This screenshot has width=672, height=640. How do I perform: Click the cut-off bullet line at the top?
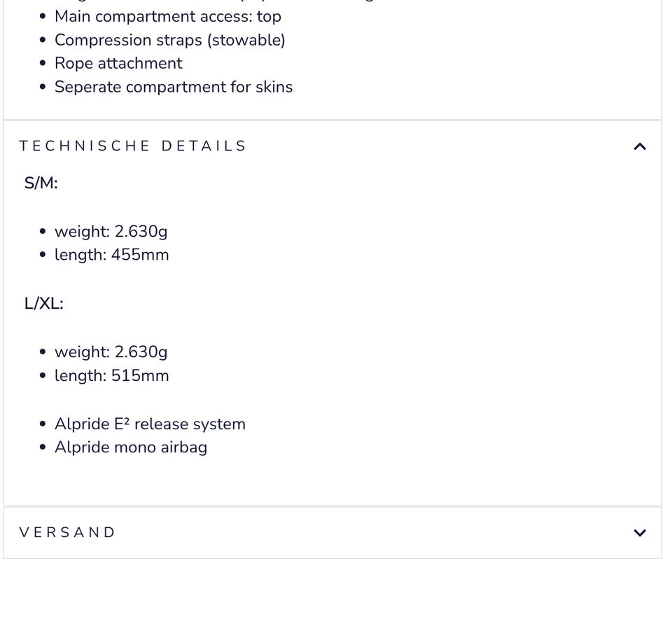[210, 1]
